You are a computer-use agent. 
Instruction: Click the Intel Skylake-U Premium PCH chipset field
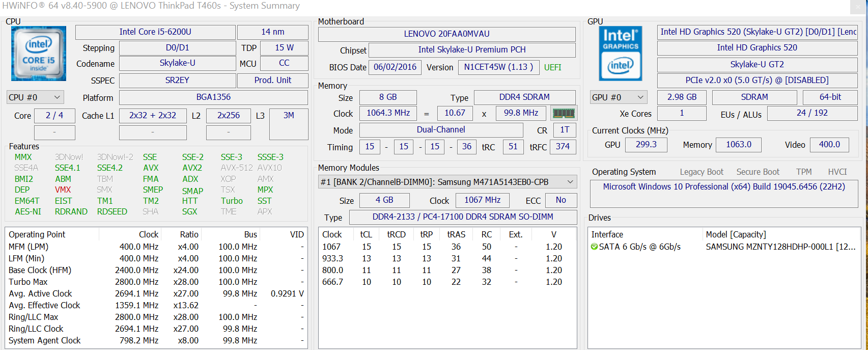click(x=471, y=50)
